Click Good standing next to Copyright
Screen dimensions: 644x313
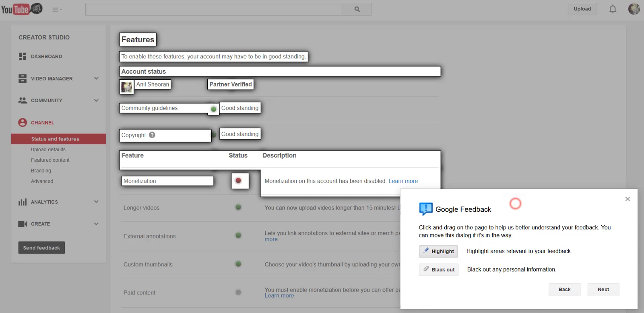tap(240, 134)
